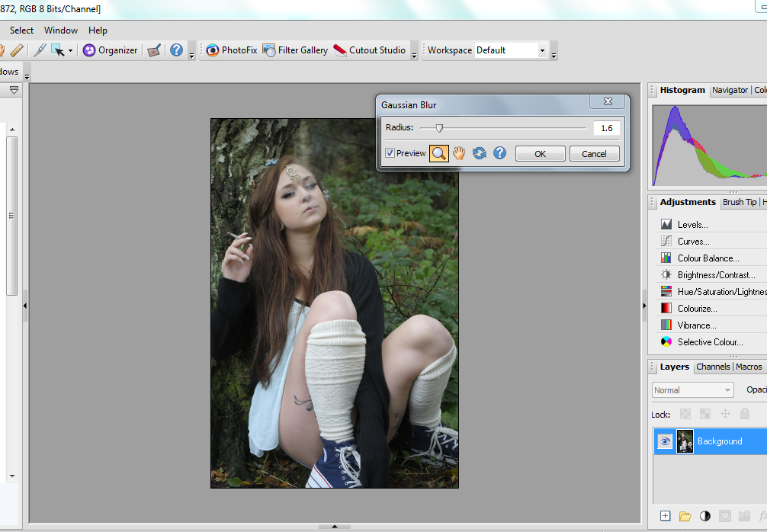Create a new layer group folder

pyautogui.click(x=685, y=516)
